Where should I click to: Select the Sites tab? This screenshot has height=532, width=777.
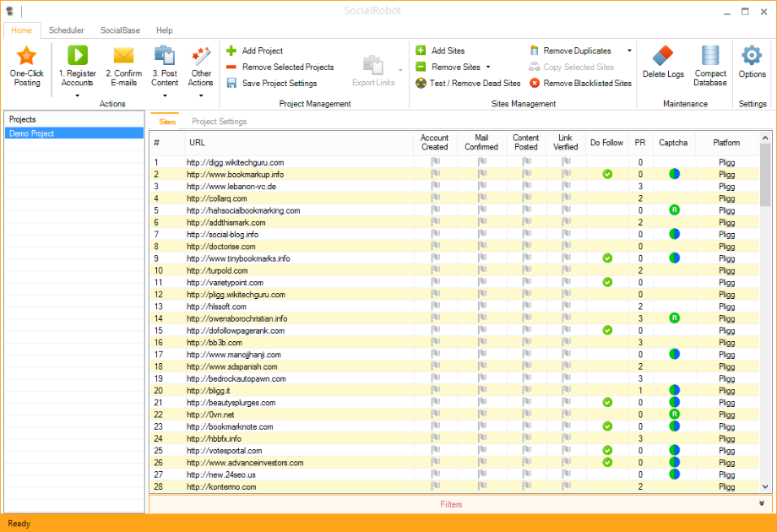167,122
